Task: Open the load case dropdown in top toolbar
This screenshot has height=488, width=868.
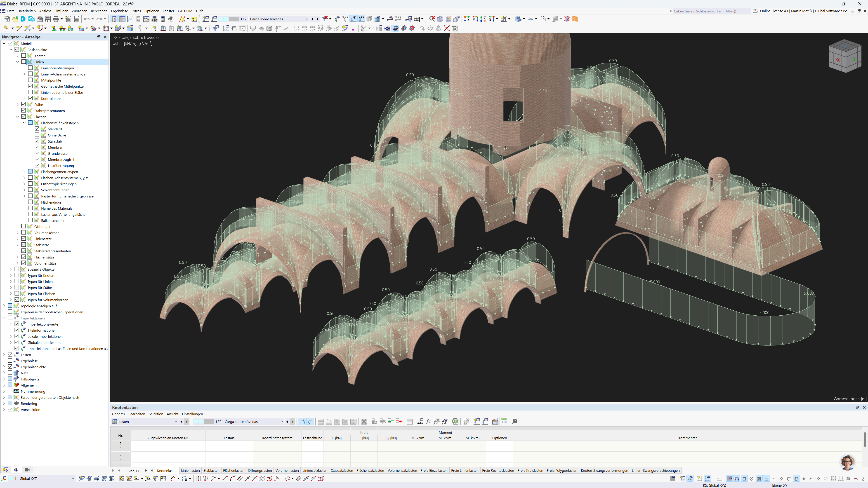Action: [306, 19]
